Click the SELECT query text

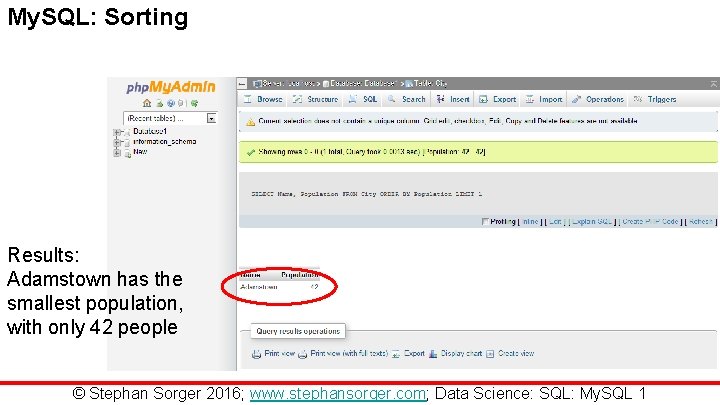point(367,194)
